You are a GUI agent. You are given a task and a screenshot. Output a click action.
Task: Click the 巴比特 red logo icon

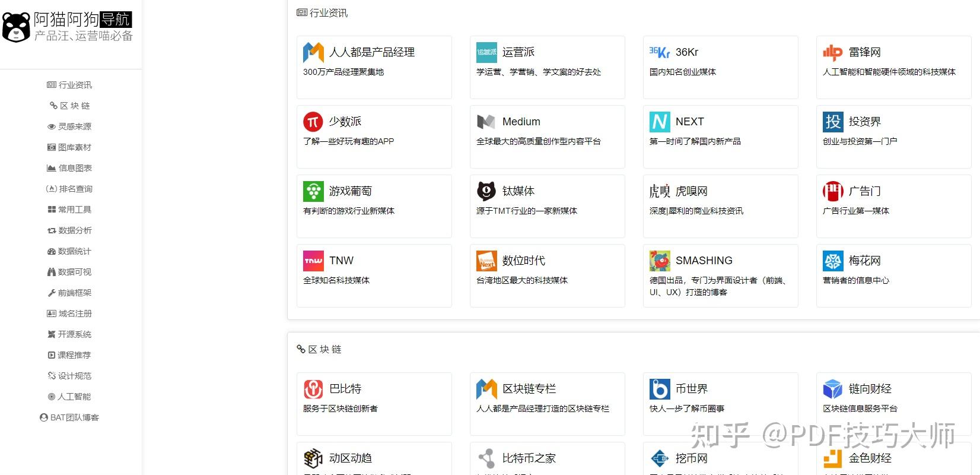tap(313, 389)
